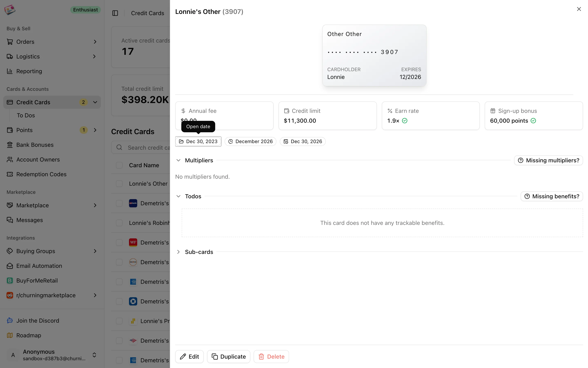Click the Points wallet icon
588x368 pixels.
click(10, 130)
